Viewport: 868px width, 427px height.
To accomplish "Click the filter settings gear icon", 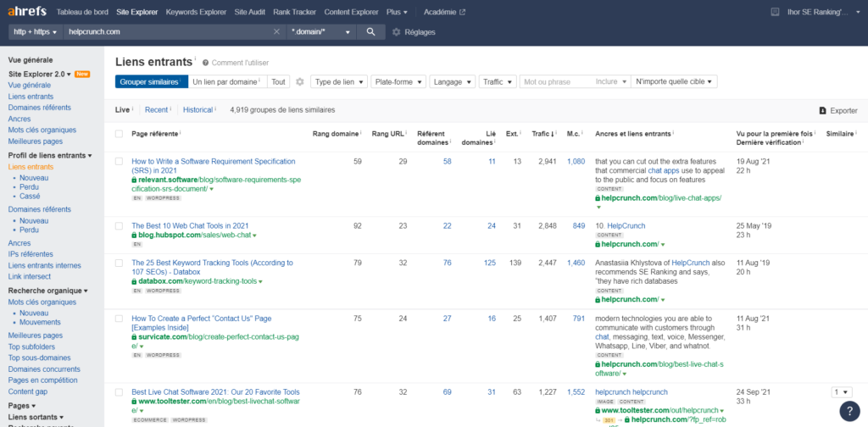I will pyautogui.click(x=300, y=82).
